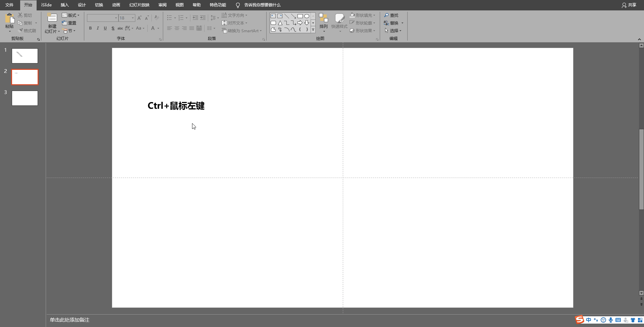Toggle Underline formatting

click(x=105, y=28)
